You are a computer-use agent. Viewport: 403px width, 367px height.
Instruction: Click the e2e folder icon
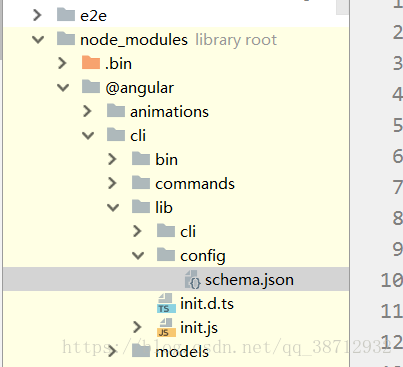[66, 15]
